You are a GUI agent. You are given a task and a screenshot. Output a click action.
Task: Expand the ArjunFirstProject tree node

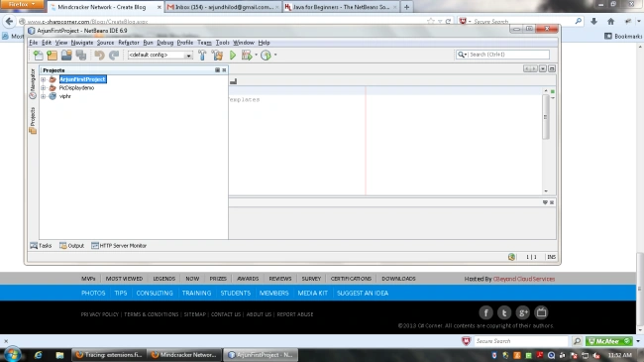click(x=44, y=79)
